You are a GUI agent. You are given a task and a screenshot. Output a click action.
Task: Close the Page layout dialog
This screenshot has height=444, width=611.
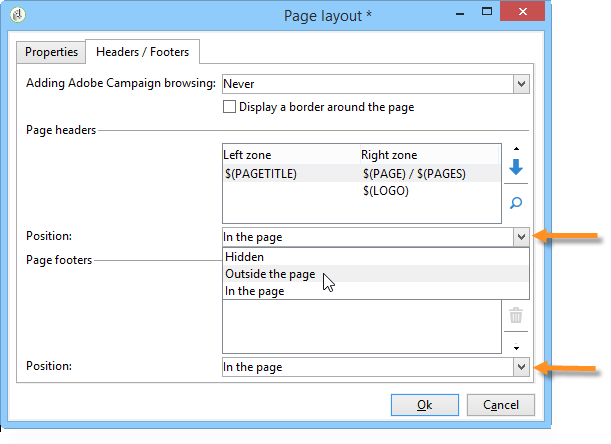click(x=522, y=12)
